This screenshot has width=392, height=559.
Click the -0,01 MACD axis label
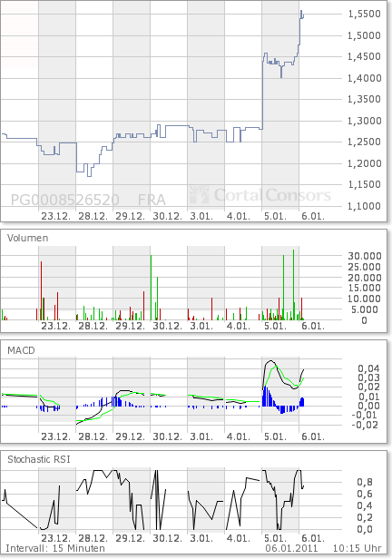click(365, 416)
